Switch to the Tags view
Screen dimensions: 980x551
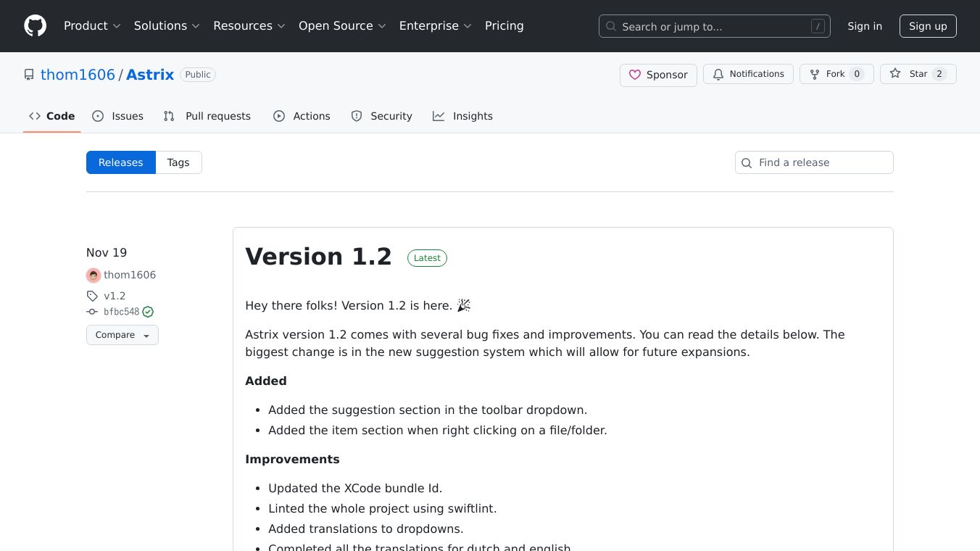coord(178,162)
